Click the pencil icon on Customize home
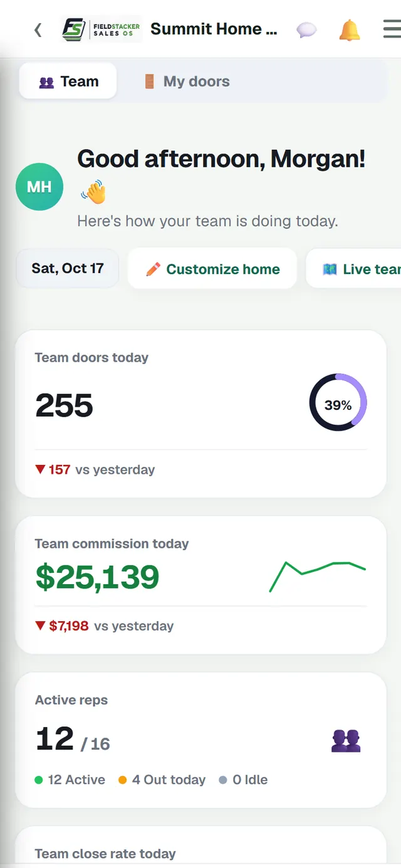The width and height of the screenshot is (401, 868). click(x=153, y=269)
